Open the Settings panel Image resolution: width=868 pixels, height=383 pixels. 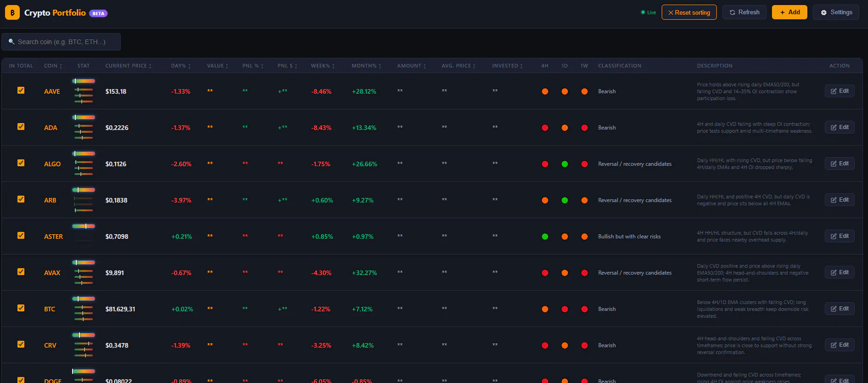[836, 12]
